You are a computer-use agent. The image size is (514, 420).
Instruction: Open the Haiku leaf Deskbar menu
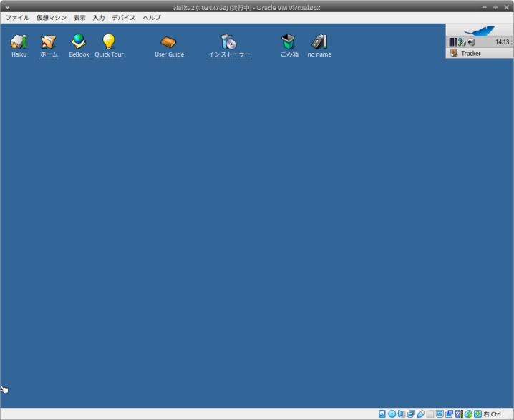479,31
